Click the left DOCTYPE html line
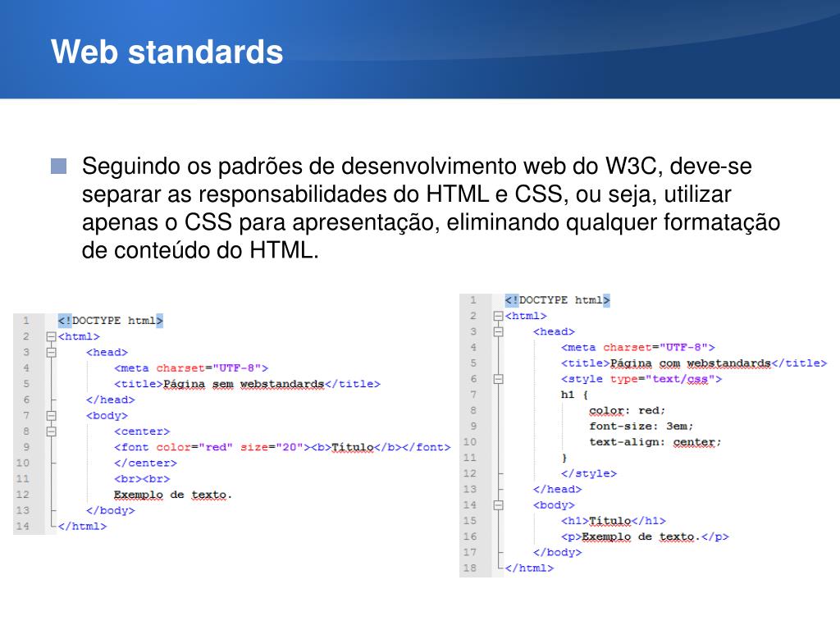Image resolution: width=840 pixels, height=630 pixels. coord(111,321)
